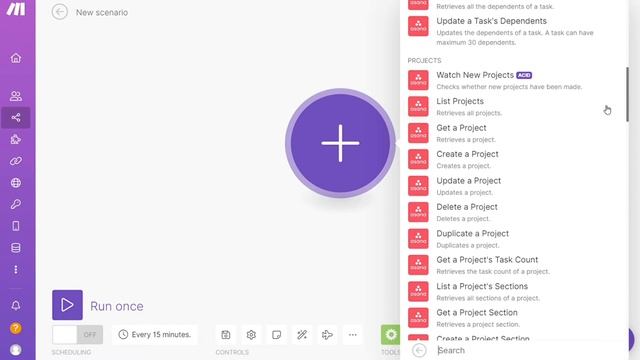This screenshot has width=640, height=360.
Task: Choose Get a Project Section module
Action: tap(513, 318)
